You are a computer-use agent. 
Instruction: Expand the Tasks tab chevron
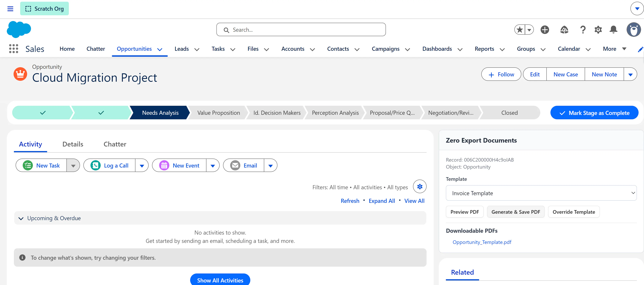(x=233, y=49)
